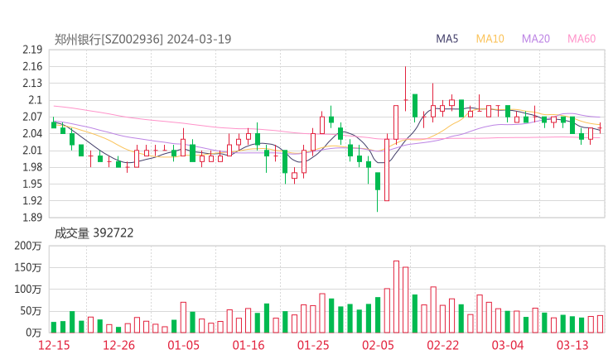The height and width of the screenshot is (364, 613).
Task: Click the 200万 volume axis label
Action: 28,246
